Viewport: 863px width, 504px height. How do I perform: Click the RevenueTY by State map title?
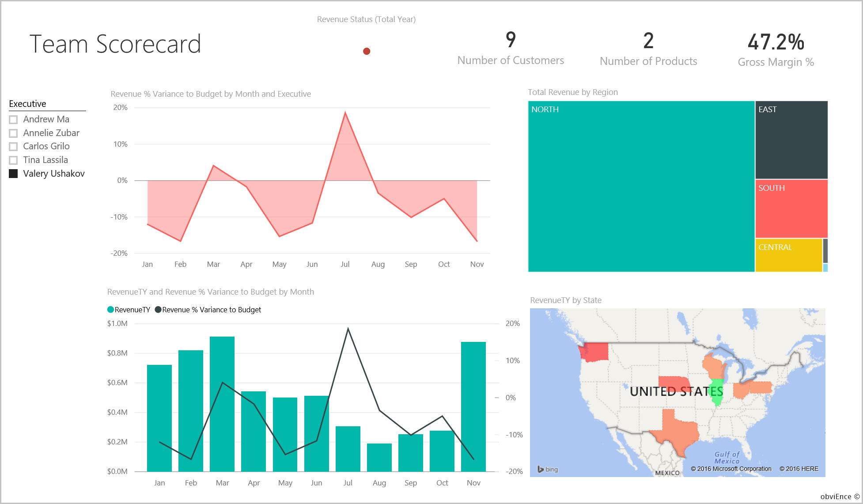tap(566, 300)
